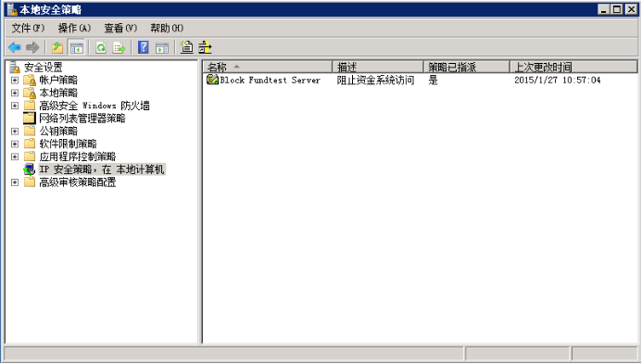Select the 应用程序控制策略 label
642x364 pixels.
coord(78,156)
